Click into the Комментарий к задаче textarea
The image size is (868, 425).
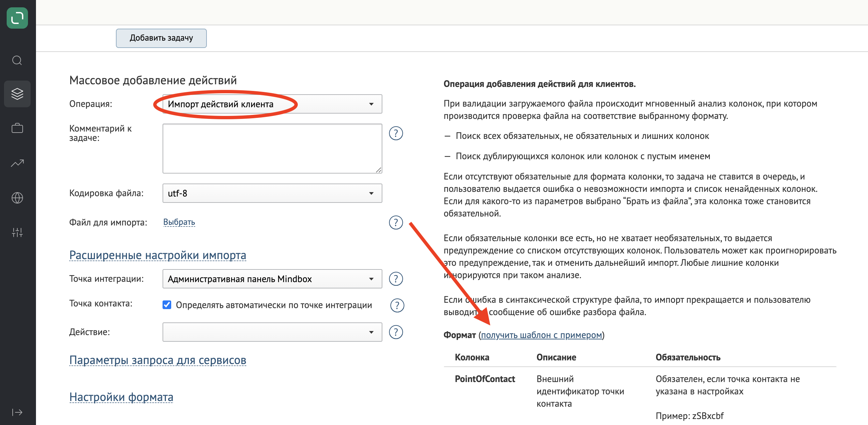[x=272, y=149]
